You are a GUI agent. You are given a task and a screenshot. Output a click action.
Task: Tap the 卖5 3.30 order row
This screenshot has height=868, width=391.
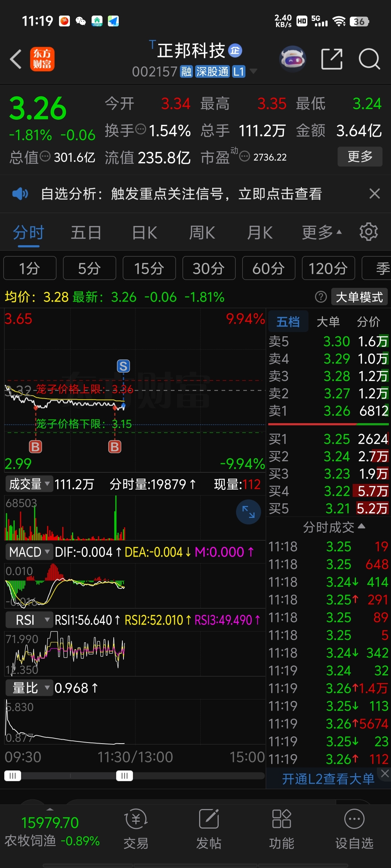click(328, 341)
